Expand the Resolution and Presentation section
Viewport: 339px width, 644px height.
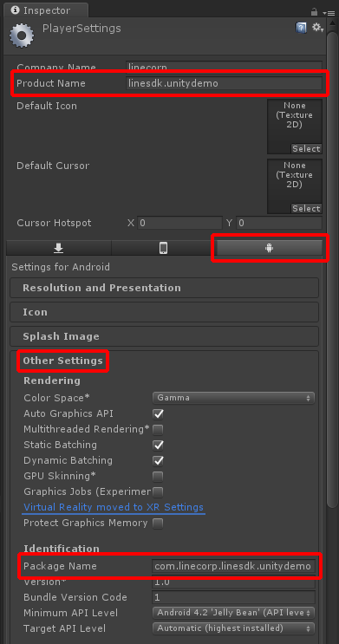tap(165, 288)
